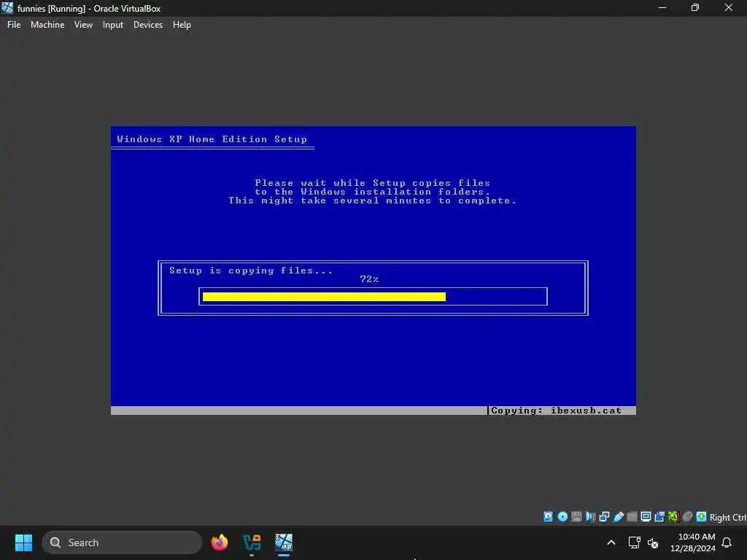747x560 pixels.
Task: Open the VirtualBox Manager taskbar icon
Action: [252, 542]
